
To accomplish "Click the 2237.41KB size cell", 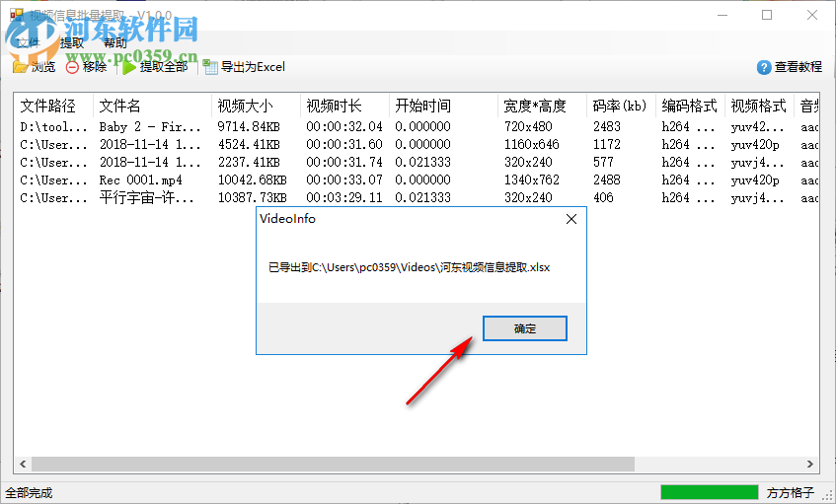I will 249,162.
